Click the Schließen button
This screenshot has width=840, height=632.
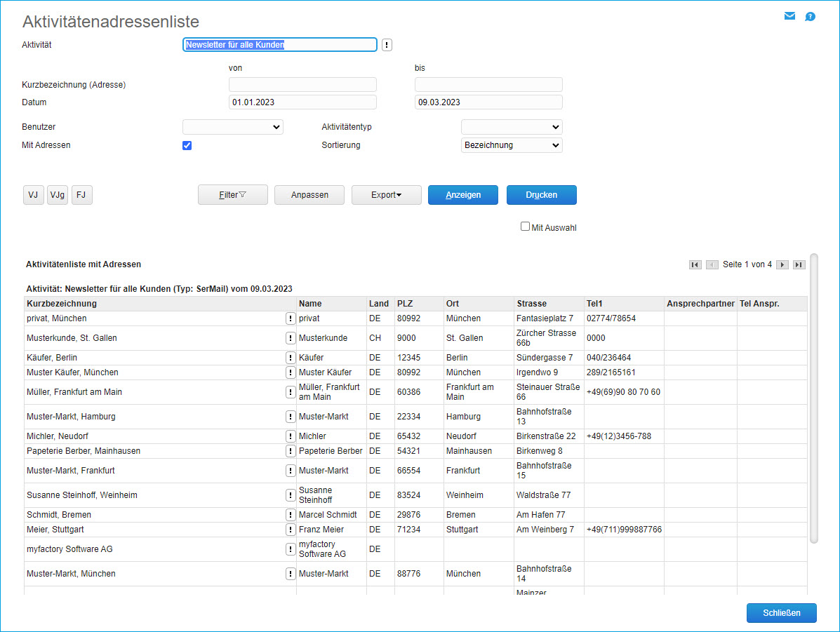782,613
